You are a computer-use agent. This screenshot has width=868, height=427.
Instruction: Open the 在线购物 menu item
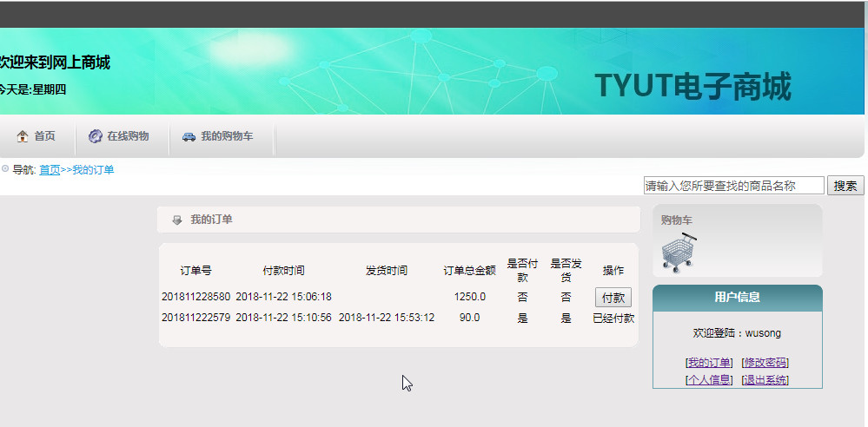[128, 136]
